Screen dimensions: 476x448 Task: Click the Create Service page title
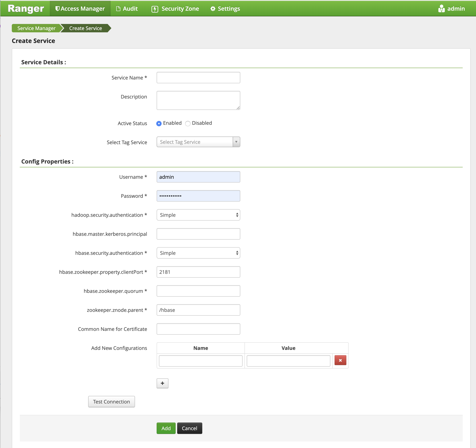tap(33, 41)
